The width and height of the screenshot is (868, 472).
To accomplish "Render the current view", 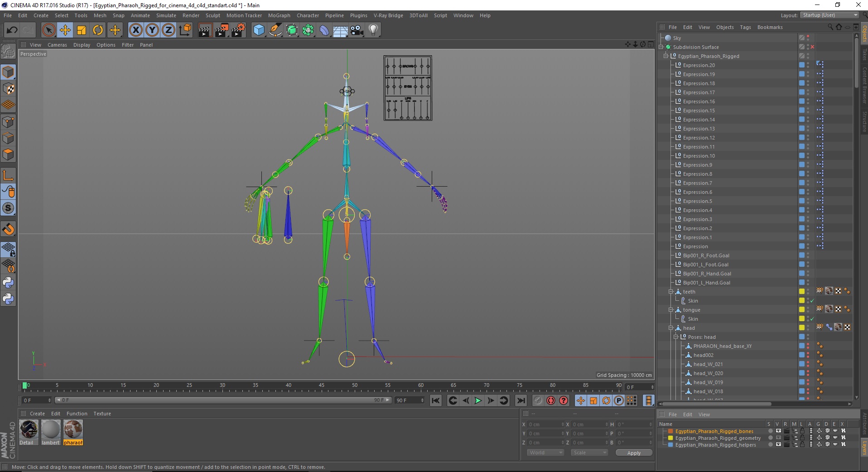I will point(205,30).
